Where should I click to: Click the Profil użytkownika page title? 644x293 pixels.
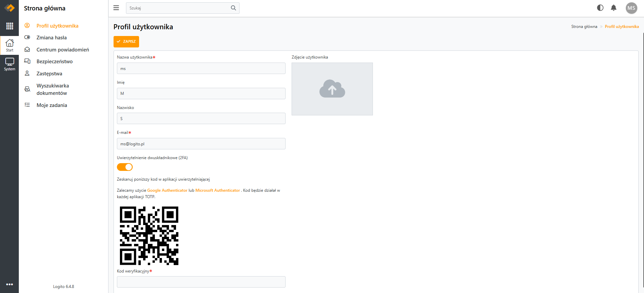click(x=143, y=27)
